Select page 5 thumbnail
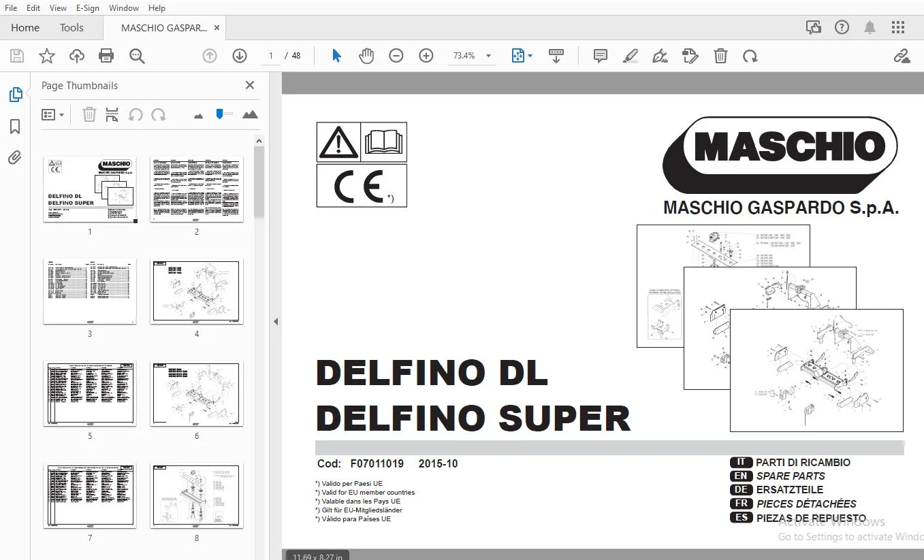 click(90, 393)
